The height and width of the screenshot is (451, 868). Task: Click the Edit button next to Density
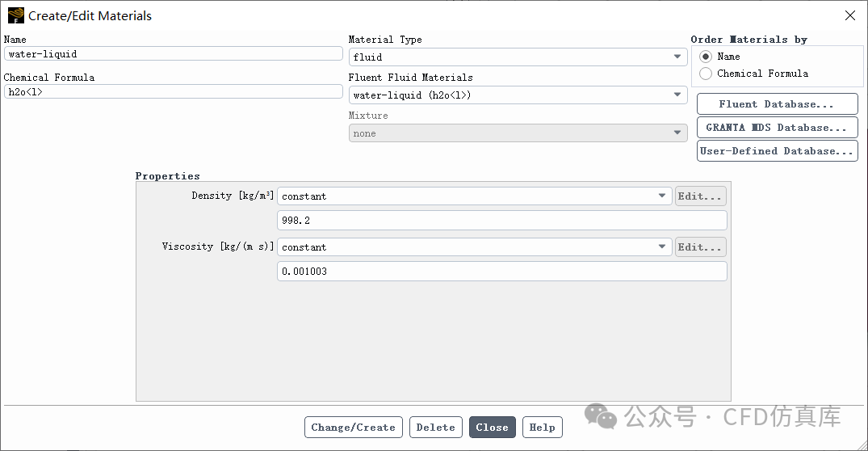[x=700, y=196]
